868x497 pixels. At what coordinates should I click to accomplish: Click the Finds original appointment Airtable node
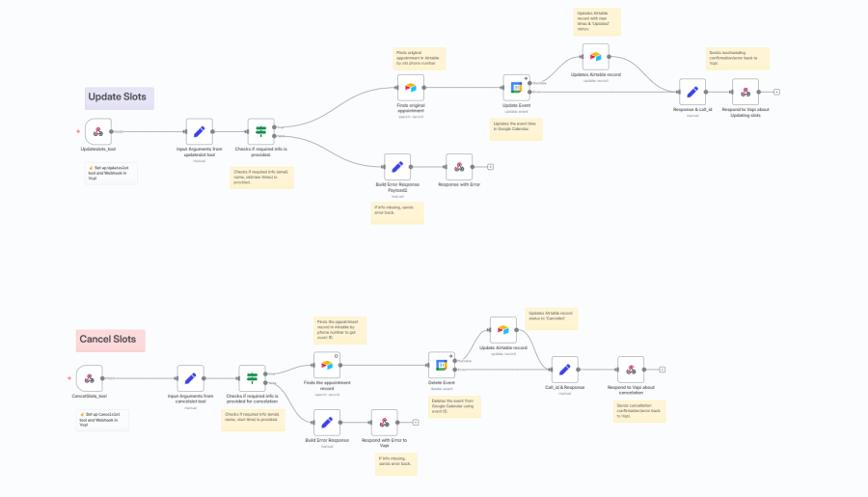click(x=411, y=88)
